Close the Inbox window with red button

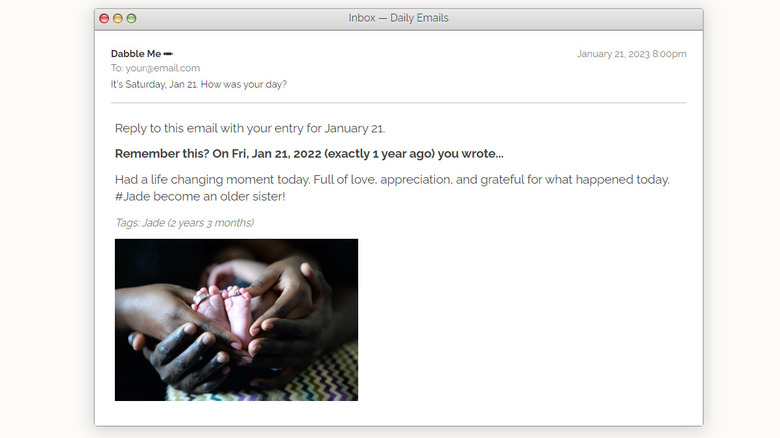click(104, 18)
